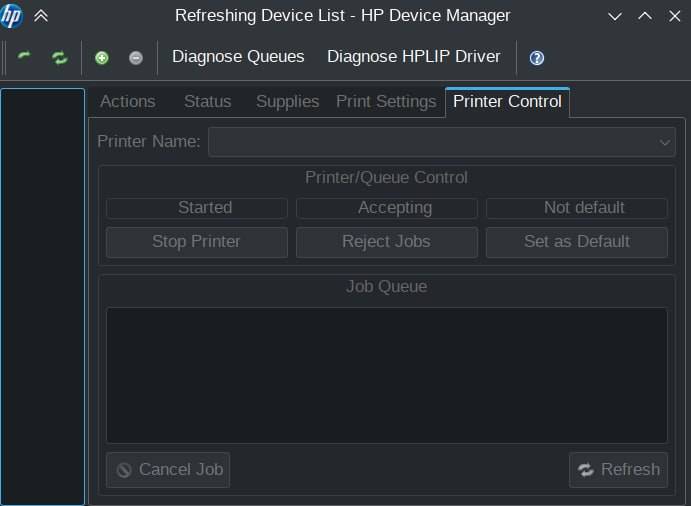This screenshot has width=691, height=506.
Task: Add a new device with plus icon
Action: click(x=101, y=58)
